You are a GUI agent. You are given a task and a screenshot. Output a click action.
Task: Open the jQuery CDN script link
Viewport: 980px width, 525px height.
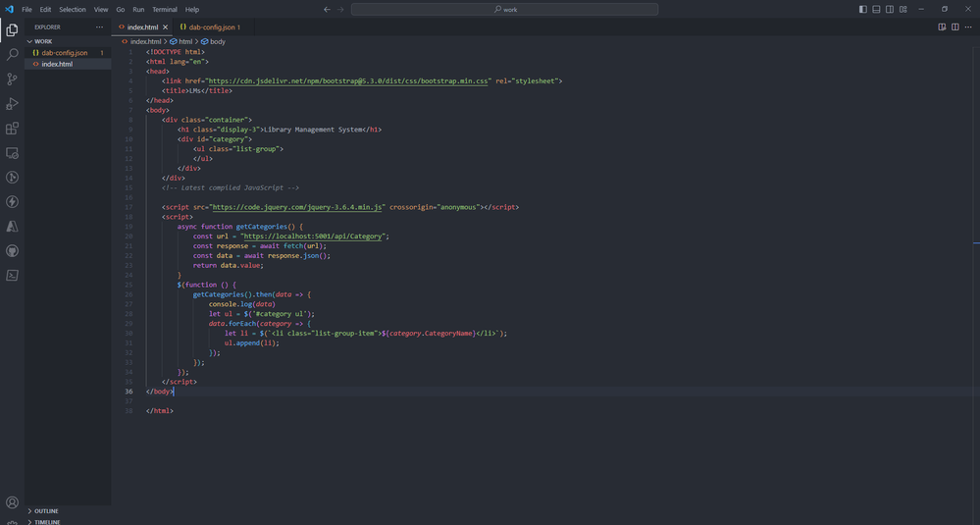pos(297,207)
